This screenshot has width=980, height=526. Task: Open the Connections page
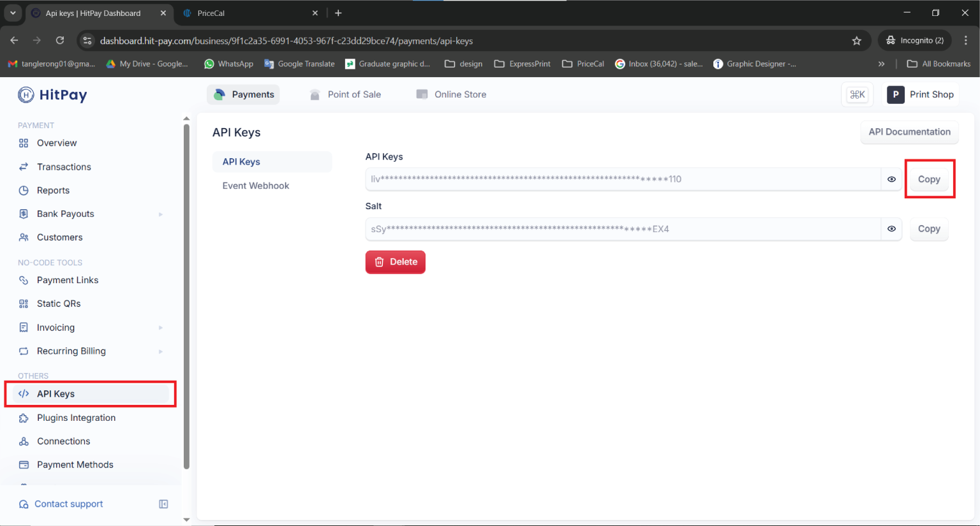63,441
